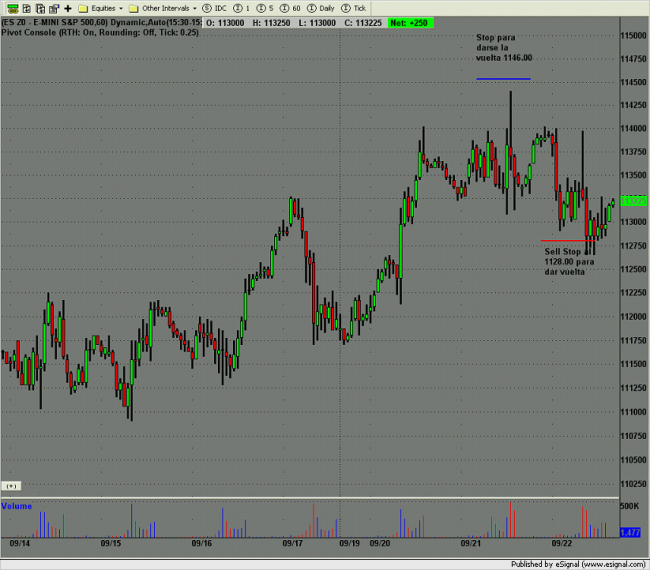This screenshot has height=570, width=650.
Task: Switch to the 1-minute interval
Action: click(x=242, y=8)
